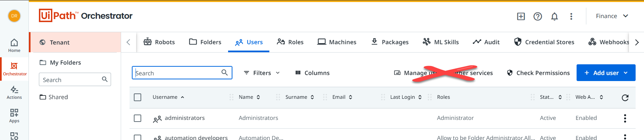The width and height of the screenshot is (644, 140).
Task: Sort by Email column
Action: click(x=342, y=97)
